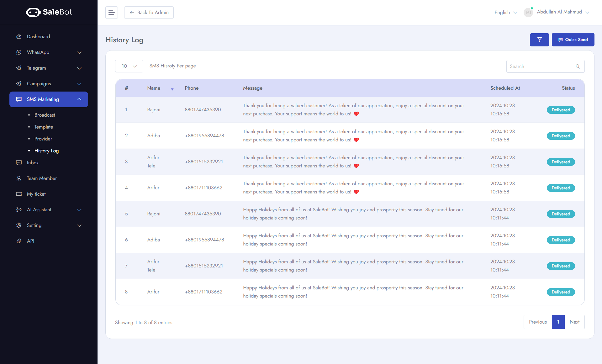Click the Quick Send button
Viewport: 602px width, 364px height.
coord(573,40)
